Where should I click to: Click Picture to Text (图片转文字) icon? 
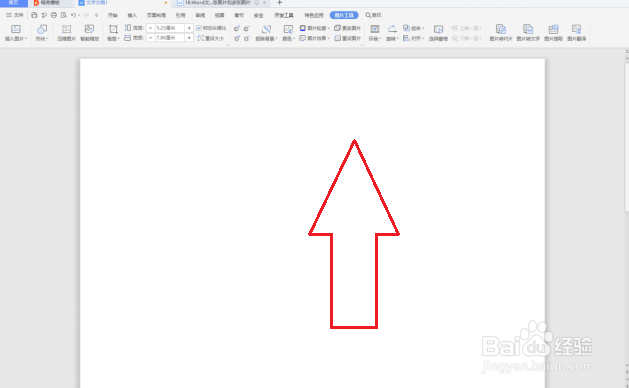[x=528, y=29]
